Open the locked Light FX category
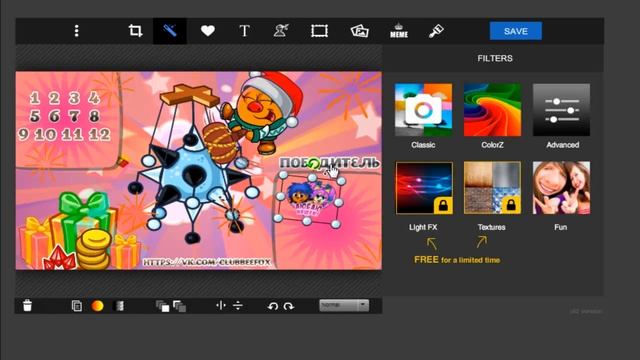 (x=424, y=188)
